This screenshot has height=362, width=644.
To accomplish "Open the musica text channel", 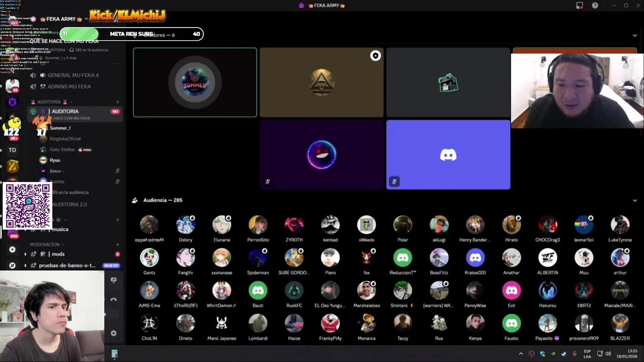I will pyautogui.click(x=60, y=229).
